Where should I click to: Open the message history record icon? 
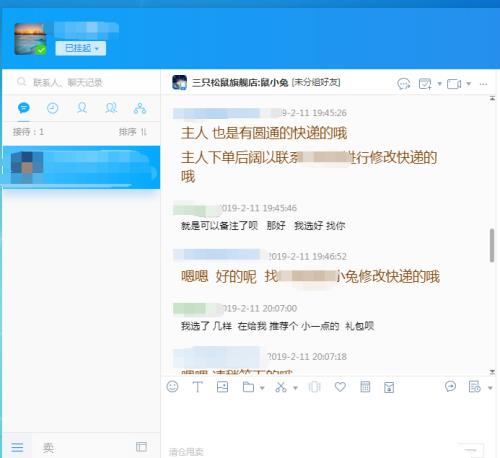coord(474,387)
